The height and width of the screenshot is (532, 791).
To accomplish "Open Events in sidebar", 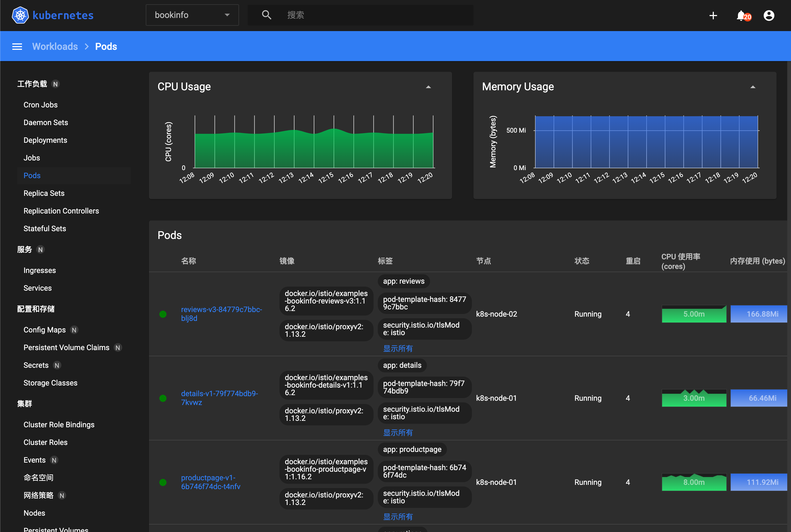I will coord(34,460).
